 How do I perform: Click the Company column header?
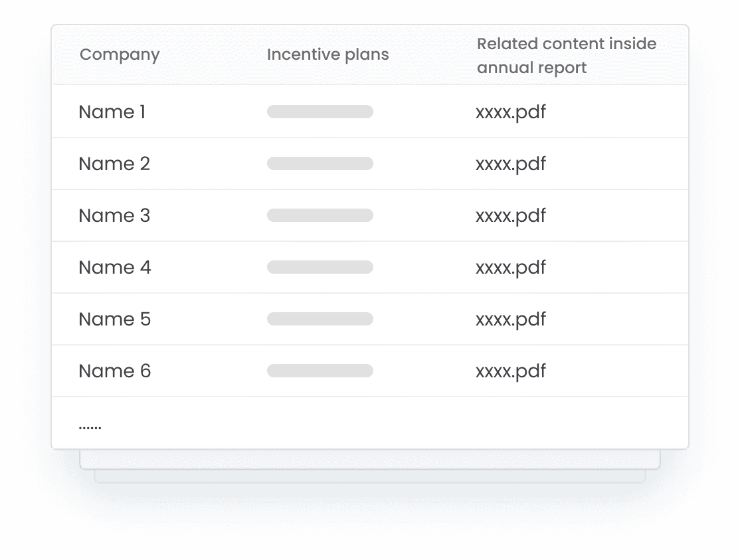[x=120, y=54]
